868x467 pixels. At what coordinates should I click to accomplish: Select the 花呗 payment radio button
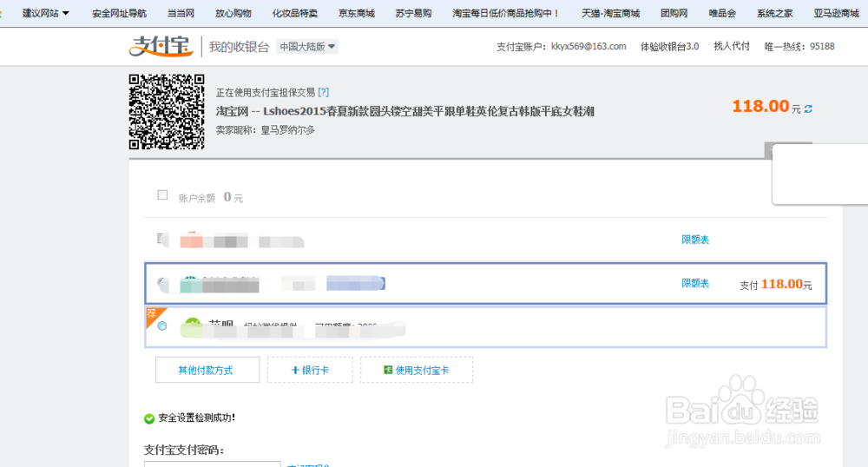[162, 326]
